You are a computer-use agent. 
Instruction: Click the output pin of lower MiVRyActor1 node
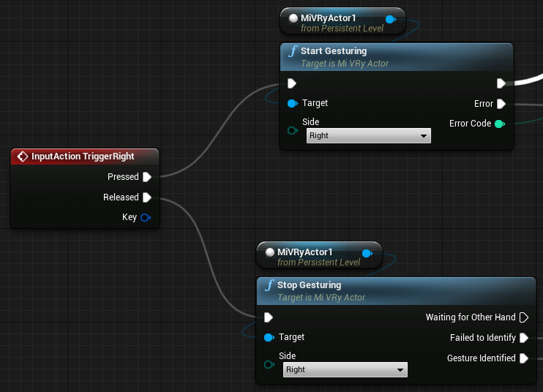[x=367, y=254]
